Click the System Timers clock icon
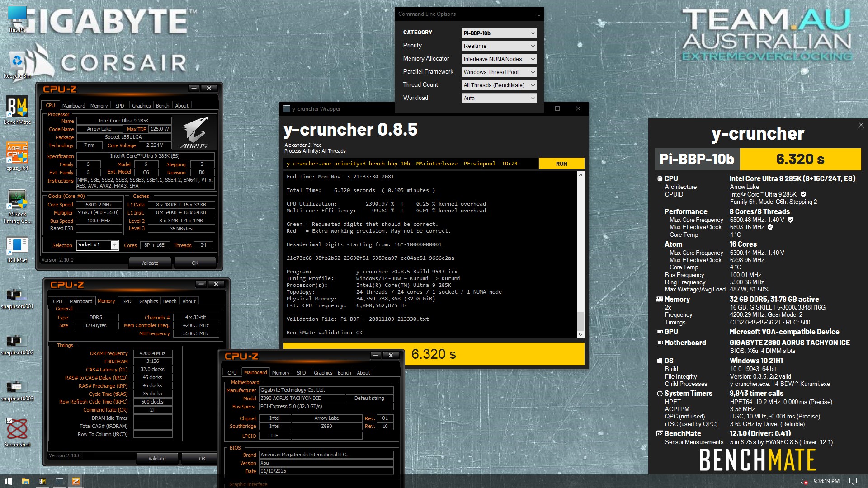868x488 pixels. [x=660, y=393]
